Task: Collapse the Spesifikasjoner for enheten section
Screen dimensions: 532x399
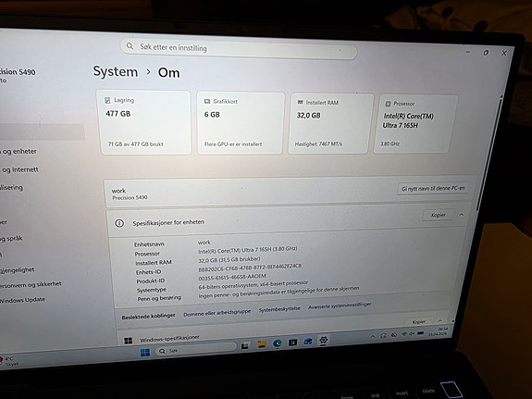Action: (x=462, y=215)
